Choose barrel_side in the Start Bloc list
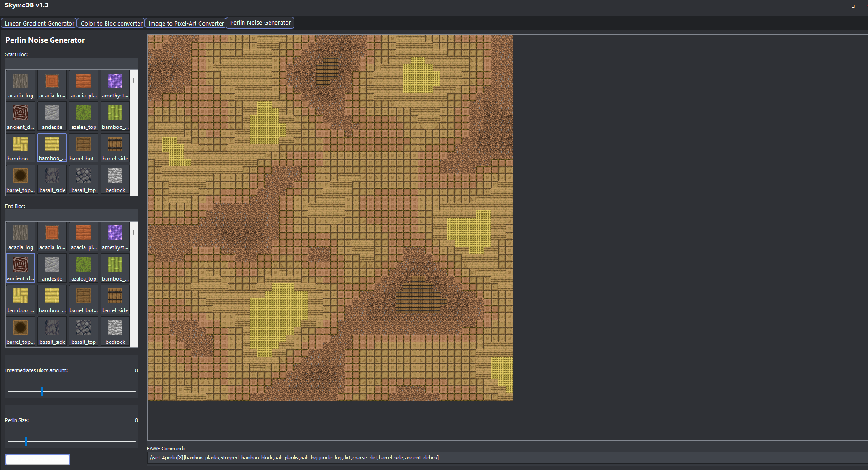The width and height of the screenshot is (868, 470). click(115, 148)
